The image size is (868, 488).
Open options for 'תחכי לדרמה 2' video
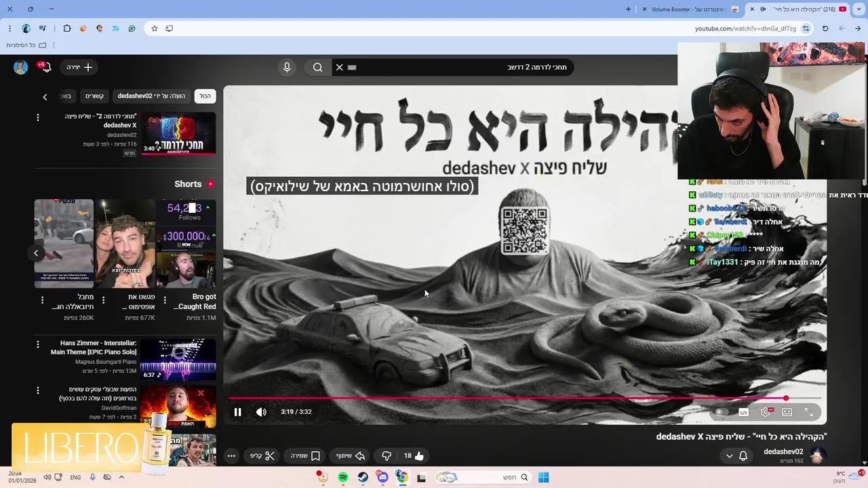pos(38,117)
